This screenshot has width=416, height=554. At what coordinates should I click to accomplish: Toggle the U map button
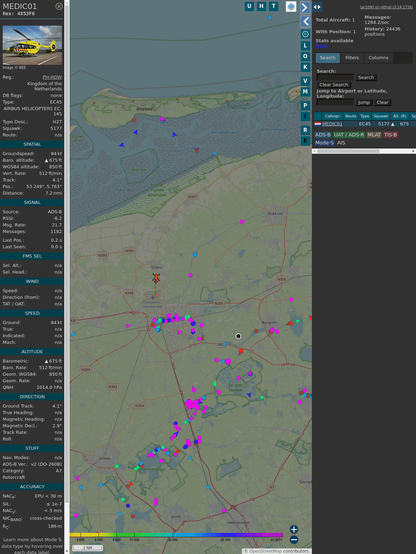(x=249, y=6)
